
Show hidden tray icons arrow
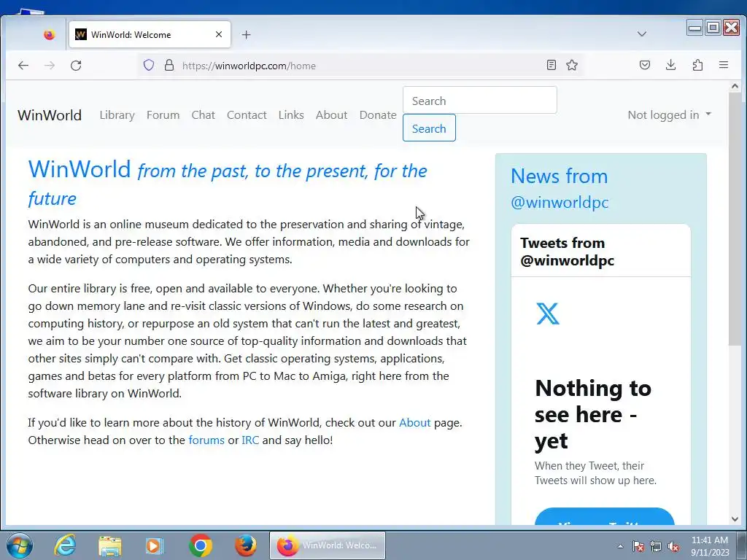coord(620,546)
